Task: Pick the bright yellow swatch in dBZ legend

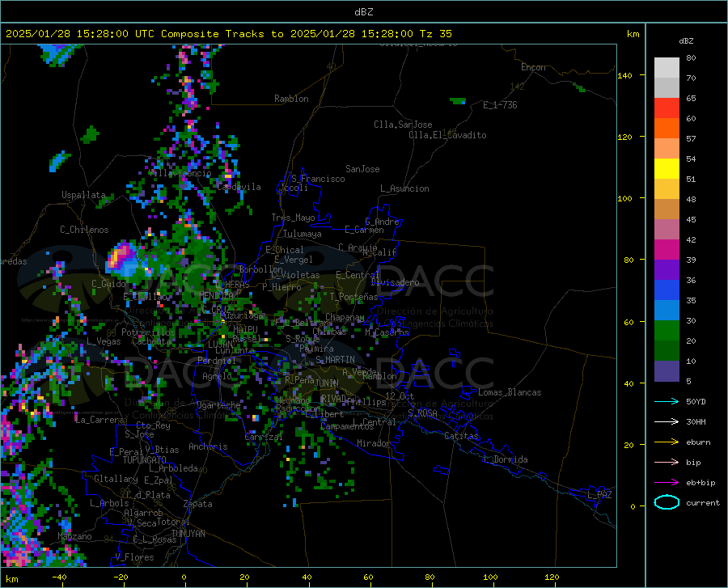Action: (667, 169)
